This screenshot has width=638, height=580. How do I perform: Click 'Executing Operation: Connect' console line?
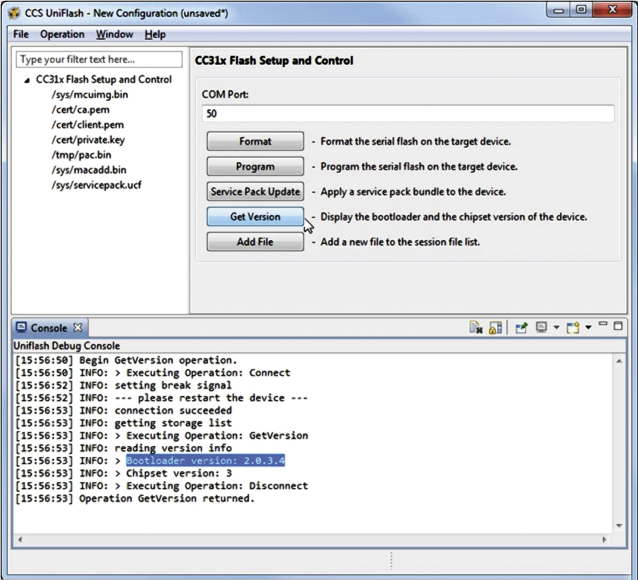tap(153, 373)
